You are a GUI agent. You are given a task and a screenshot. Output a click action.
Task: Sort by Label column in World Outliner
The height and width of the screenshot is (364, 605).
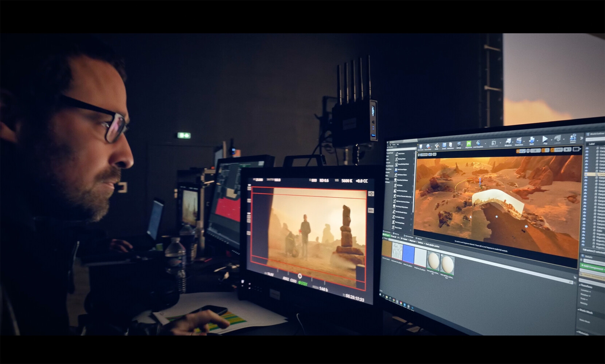click(592, 144)
